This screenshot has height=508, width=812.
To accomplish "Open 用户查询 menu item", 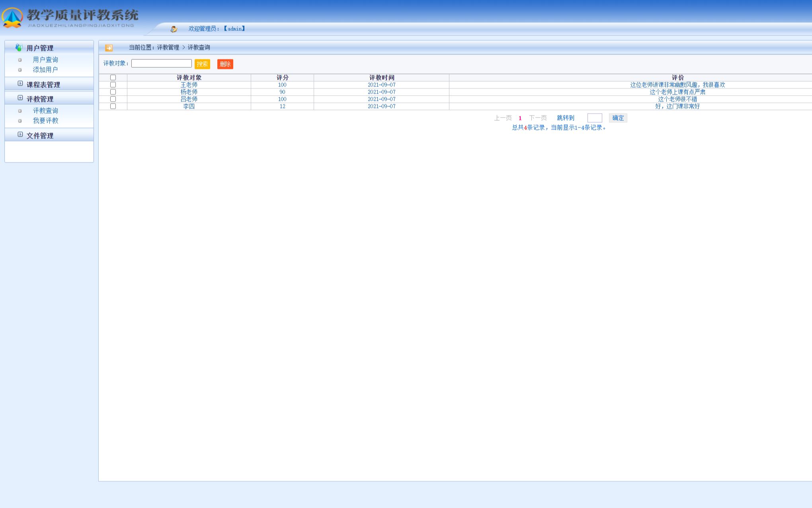I will point(45,60).
